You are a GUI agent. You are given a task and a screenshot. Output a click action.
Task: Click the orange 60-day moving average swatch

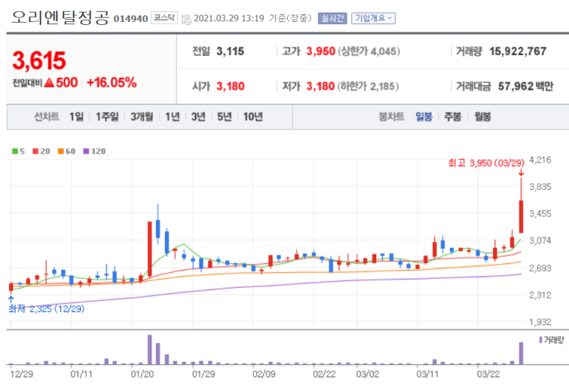tap(60, 152)
